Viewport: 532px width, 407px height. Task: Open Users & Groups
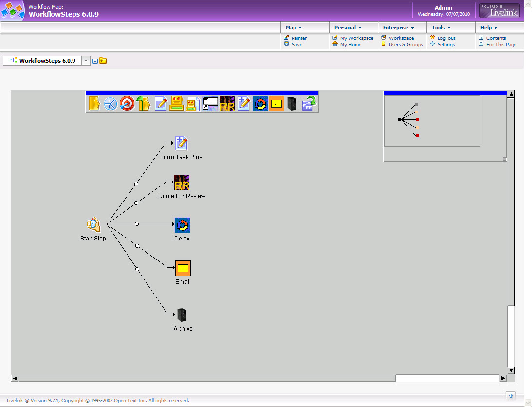pyautogui.click(x=406, y=44)
